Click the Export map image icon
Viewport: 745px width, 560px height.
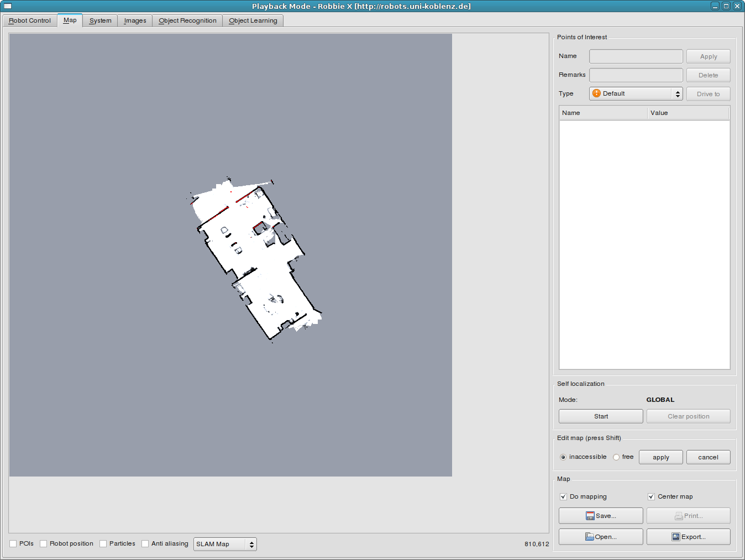(x=676, y=537)
